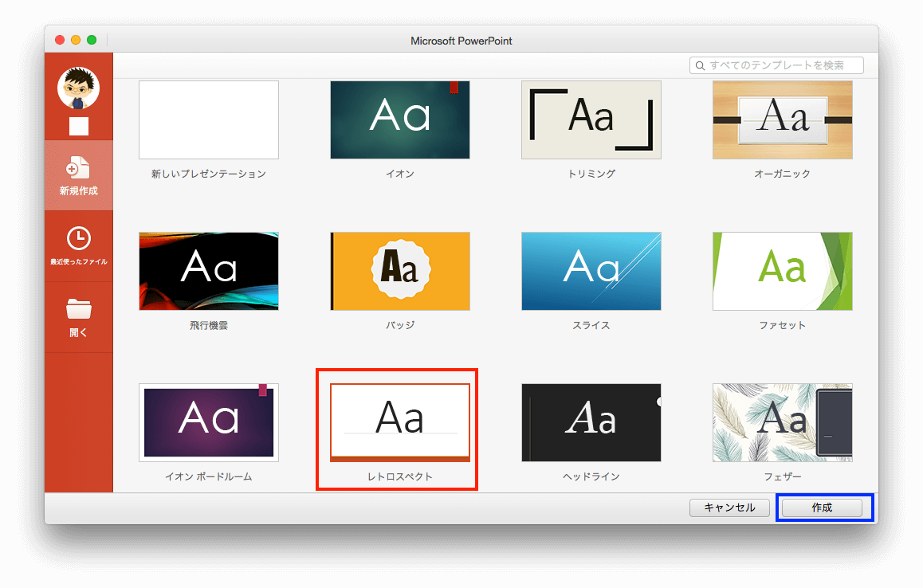Open the 開く folder icon
The width and height of the screenshot is (923, 588).
tap(78, 308)
